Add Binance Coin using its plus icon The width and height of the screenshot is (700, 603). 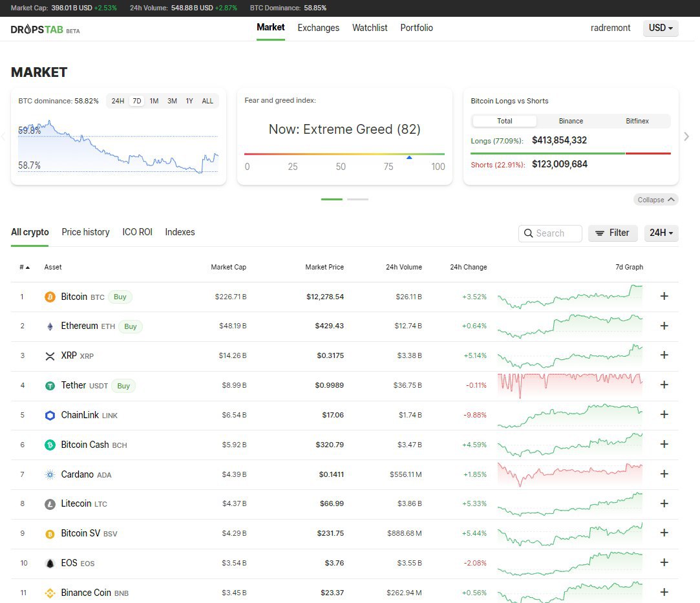(x=664, y=592)
